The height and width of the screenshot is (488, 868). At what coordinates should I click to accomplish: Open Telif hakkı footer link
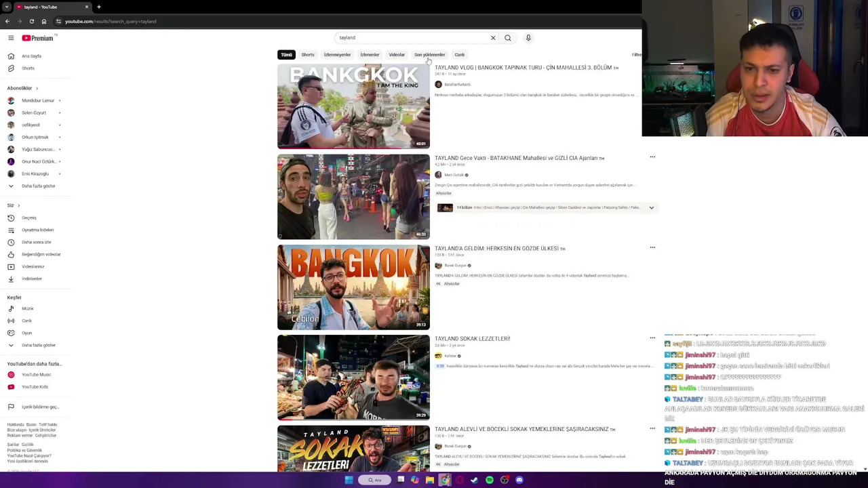(47, 424)
